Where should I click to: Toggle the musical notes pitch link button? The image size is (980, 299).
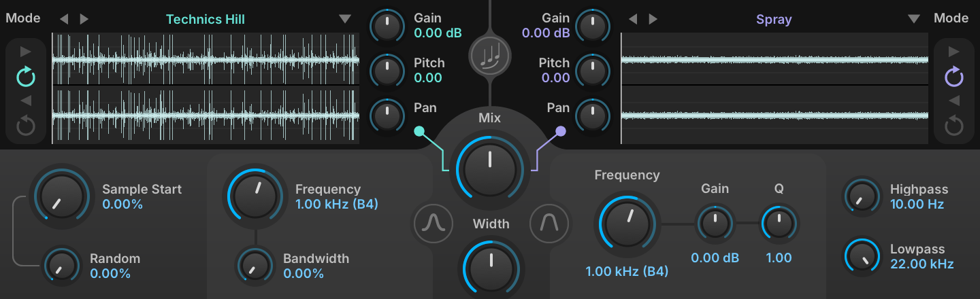(x=489, y=56)
